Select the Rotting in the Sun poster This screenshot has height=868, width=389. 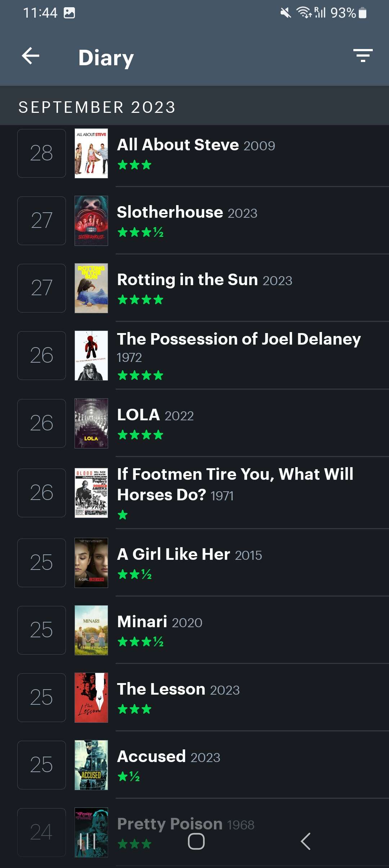click(x=91, y=288)
